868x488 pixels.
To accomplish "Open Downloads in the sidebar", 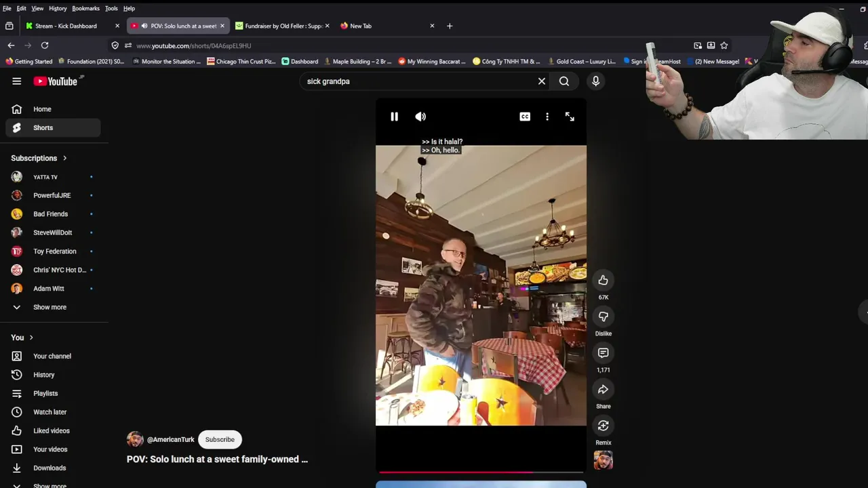I will coord(53,468).
